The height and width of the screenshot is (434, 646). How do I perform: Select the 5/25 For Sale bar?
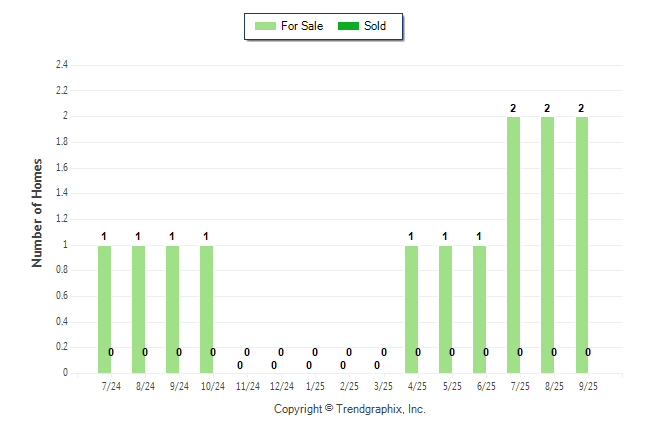click(x=445, y=309)
